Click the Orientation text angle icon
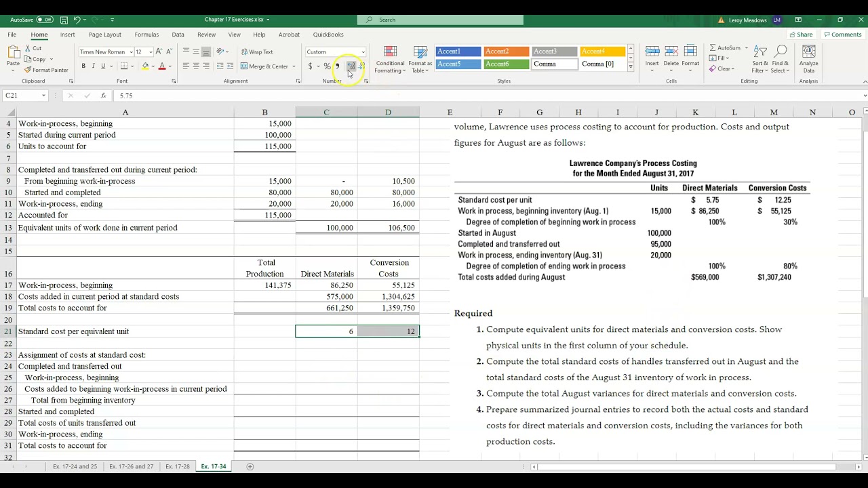 pyautogui.click(x=220, y=52)
